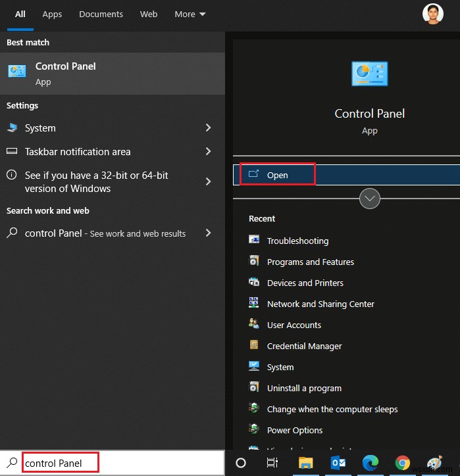Image resolution: width=460 pixels, height=476 pixels.
Task: Open Cortana from the taskbar
Action: (241, 463)
